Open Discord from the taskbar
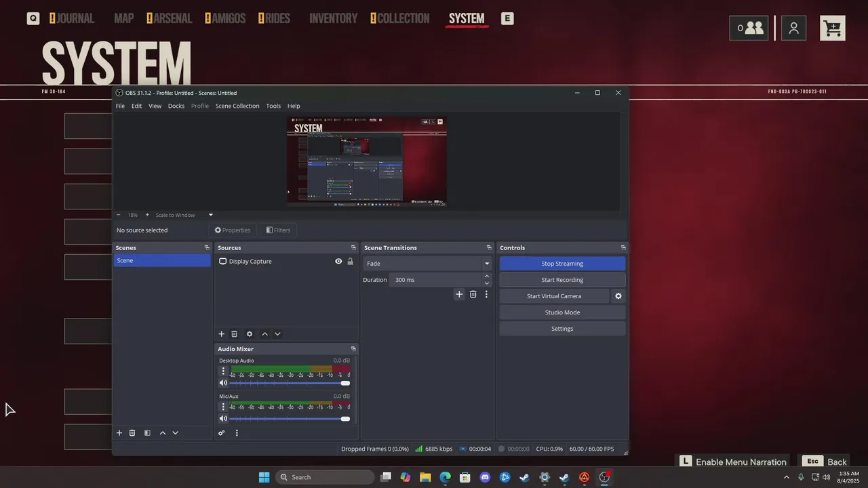This screenshot has height=488, width=868. (x=485, y=477)
